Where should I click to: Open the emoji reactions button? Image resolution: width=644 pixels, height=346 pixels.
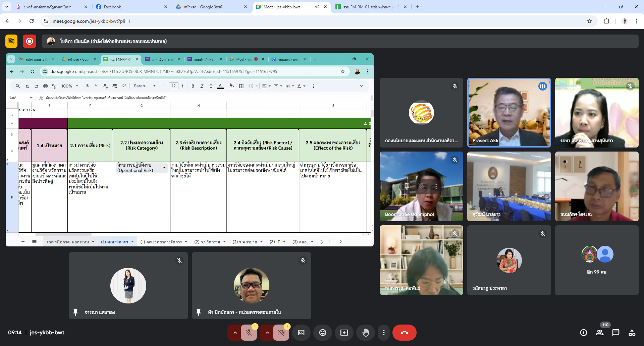tap(322, 333)
